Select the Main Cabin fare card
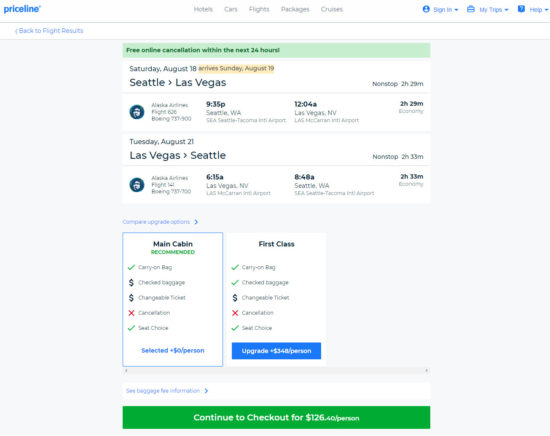This screenshot has width=550, height=436. point(173,299)
